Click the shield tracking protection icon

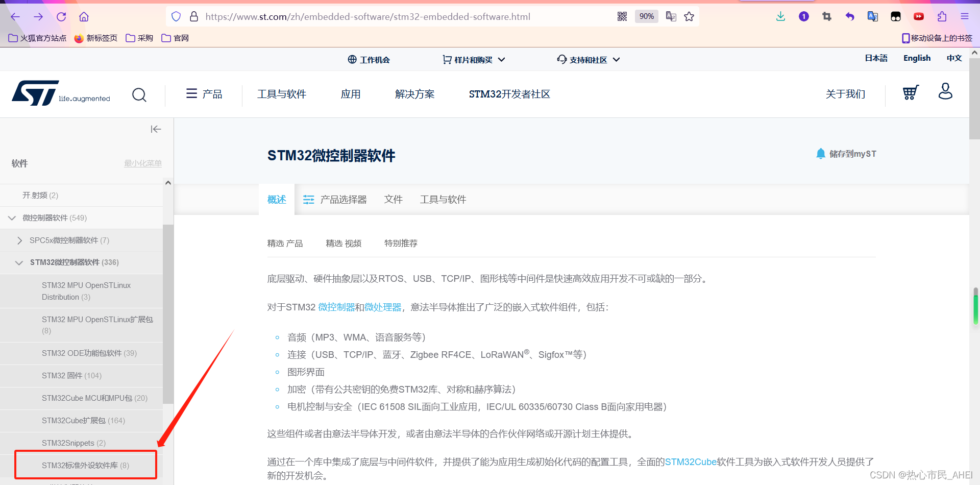[176, 17]
